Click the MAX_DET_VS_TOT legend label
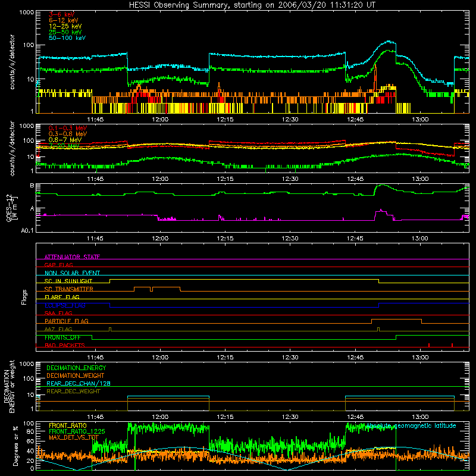This screenshot has width=476, height=476. click(x=74, y=437)
